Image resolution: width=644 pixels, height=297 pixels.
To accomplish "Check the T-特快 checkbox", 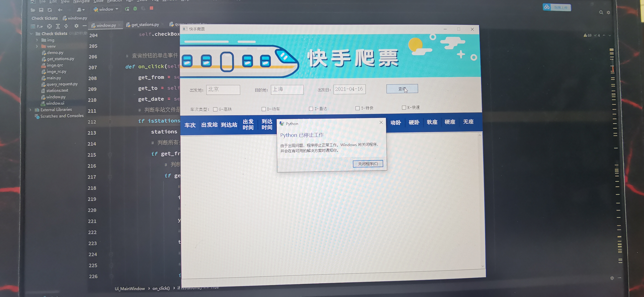I will 357,108.
